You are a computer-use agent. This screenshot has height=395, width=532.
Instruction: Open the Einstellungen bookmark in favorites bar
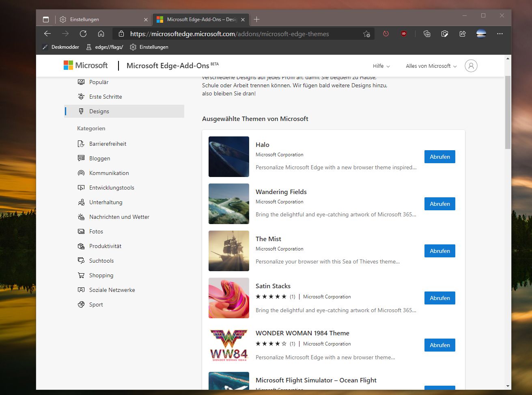149,47
